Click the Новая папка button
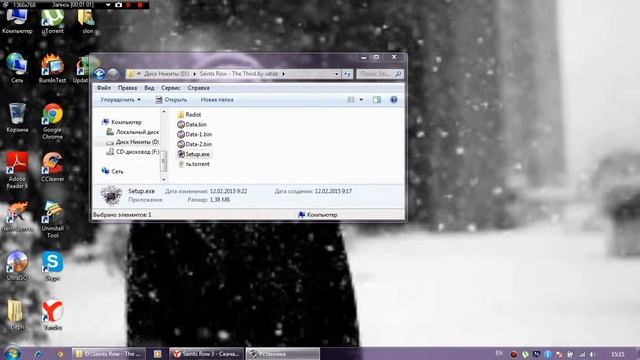 (x=217, y=100)
